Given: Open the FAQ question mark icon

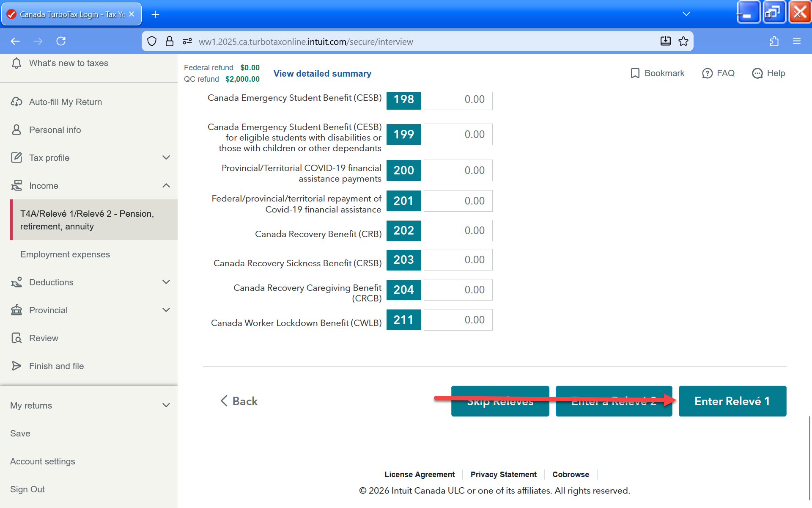Looking at the screenshot, I should tap(707, 73).
